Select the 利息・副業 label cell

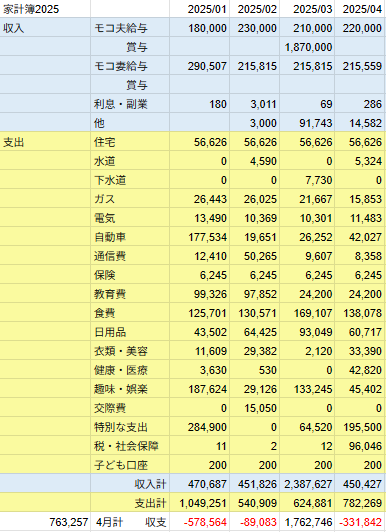pyautogui.click(x=130, y=104)
